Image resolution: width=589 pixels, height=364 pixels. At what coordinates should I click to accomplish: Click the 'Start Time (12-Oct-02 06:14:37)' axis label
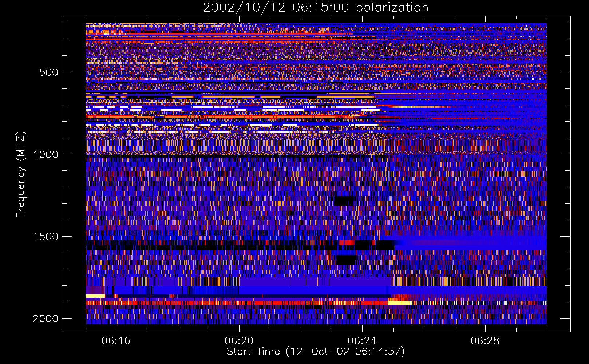tap(316, 352)
